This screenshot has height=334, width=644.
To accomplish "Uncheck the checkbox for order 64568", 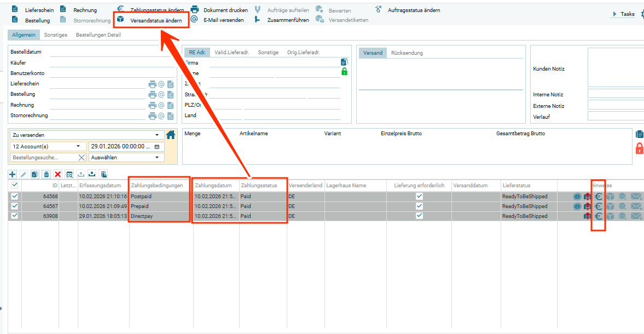I will click(x=15, y=197).
